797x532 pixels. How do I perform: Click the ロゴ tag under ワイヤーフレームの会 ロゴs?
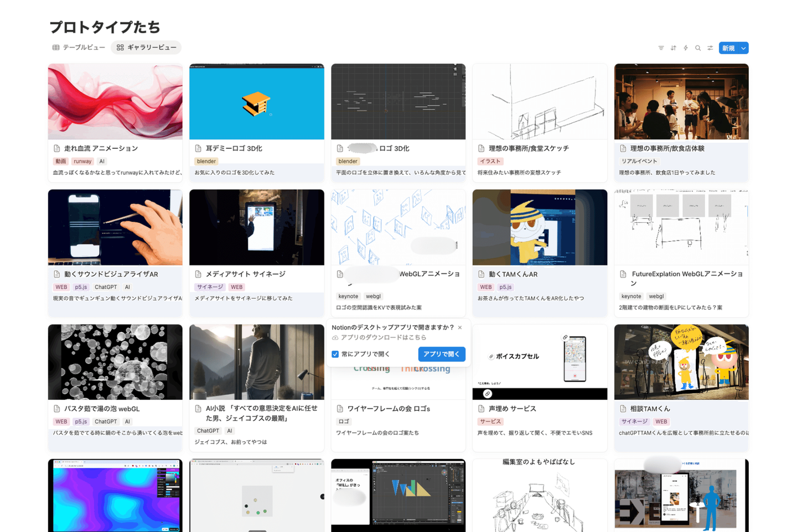[344, 421]
